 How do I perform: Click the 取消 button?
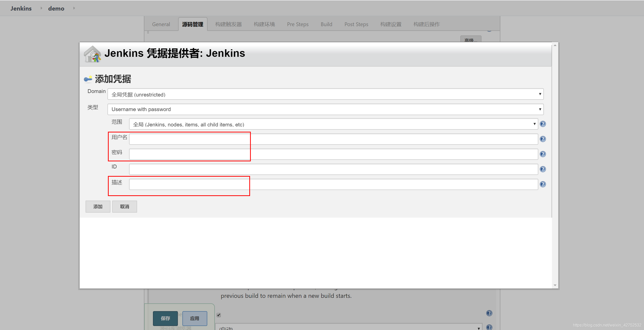125,207
